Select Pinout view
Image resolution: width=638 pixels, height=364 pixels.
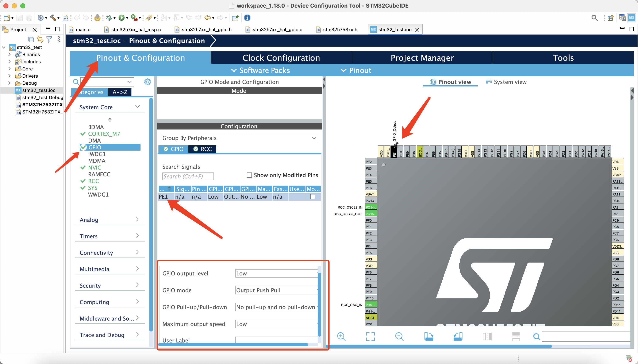click(450, 82)
